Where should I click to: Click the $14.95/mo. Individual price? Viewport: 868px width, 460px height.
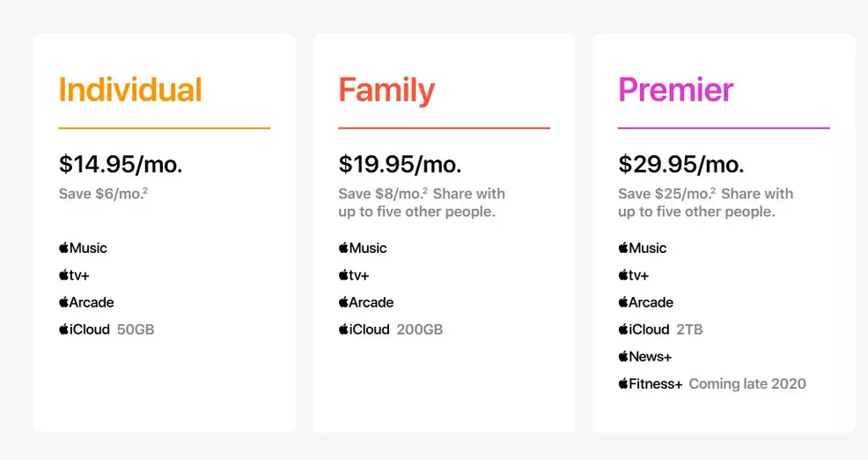pos(121,164)
